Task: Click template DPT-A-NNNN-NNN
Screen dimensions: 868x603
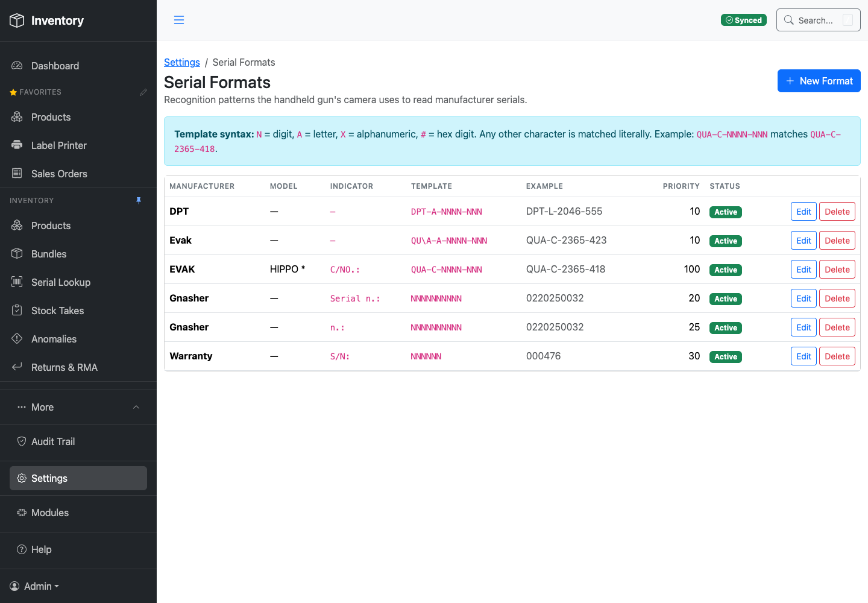Action: (447, 212)
